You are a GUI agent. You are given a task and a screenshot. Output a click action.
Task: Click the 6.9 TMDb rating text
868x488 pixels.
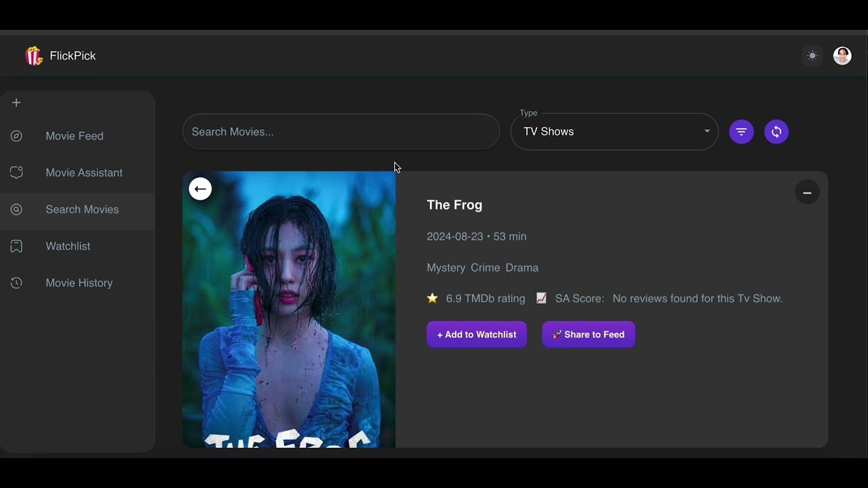coord(486,298)
